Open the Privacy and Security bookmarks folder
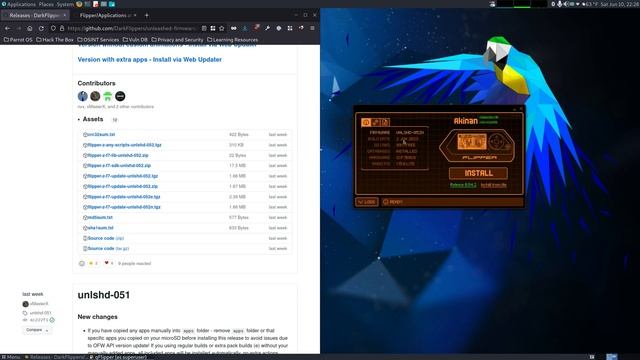The image size is (640, 360). 177,40
